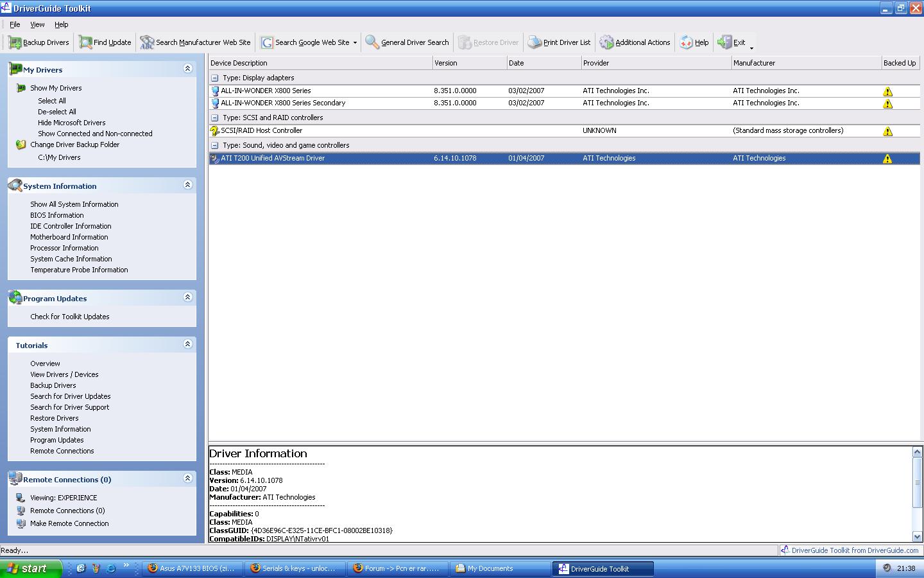Sort by Version column header
924x578 pixels.
point(470,63)
